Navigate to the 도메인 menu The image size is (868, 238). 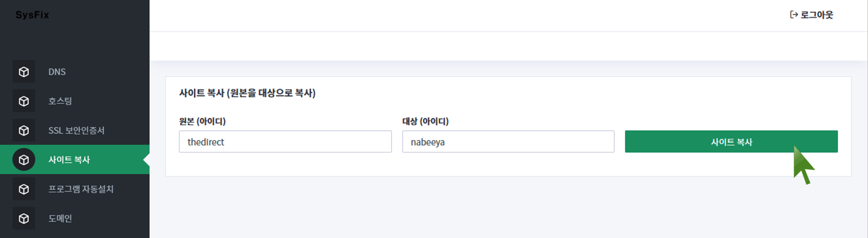point(60,218)
